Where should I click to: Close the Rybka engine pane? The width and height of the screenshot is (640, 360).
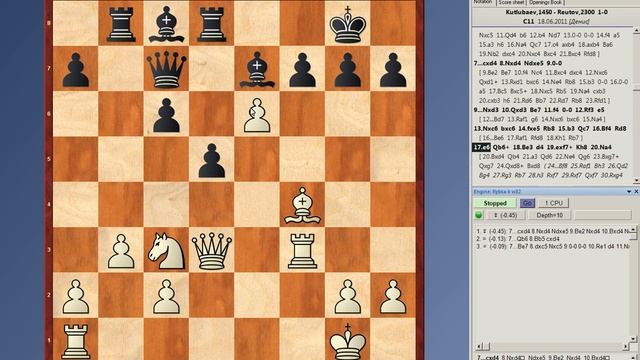(636, 191)
